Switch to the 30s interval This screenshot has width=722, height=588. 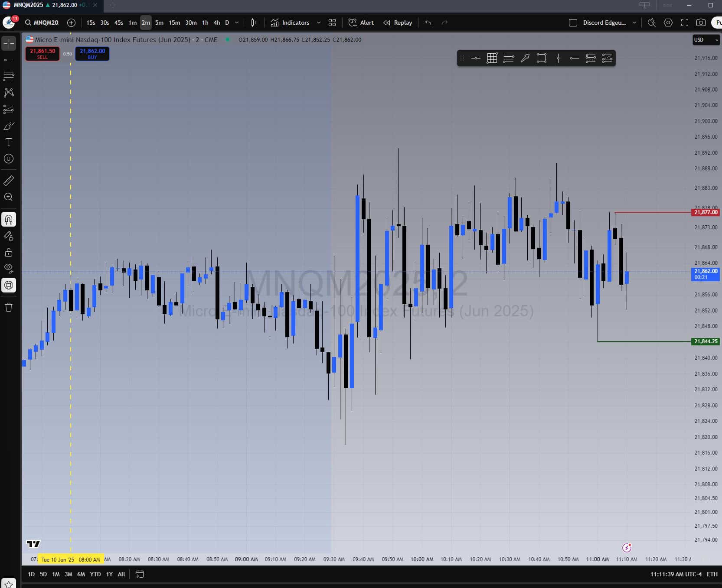[105, 23]
